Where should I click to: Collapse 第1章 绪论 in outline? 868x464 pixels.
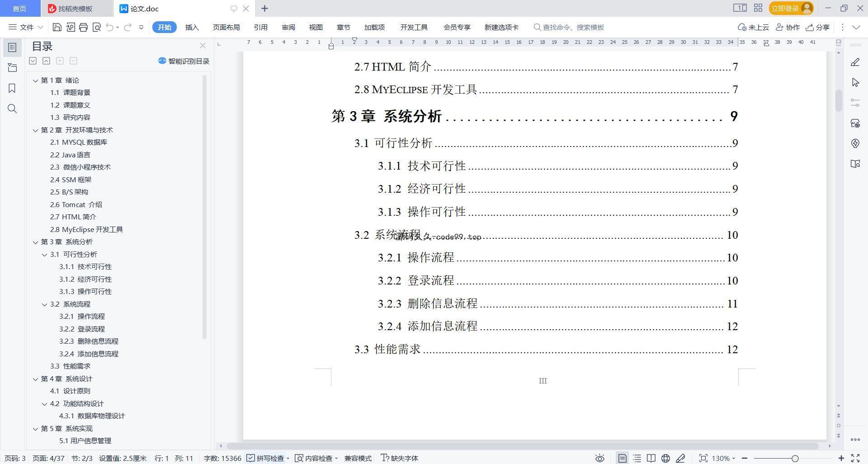pyautogui.click(x=35, y=80)
